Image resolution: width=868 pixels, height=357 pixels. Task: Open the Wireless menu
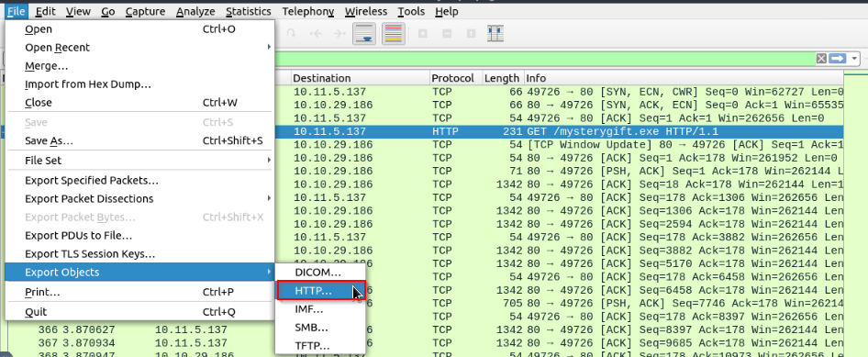365,11
